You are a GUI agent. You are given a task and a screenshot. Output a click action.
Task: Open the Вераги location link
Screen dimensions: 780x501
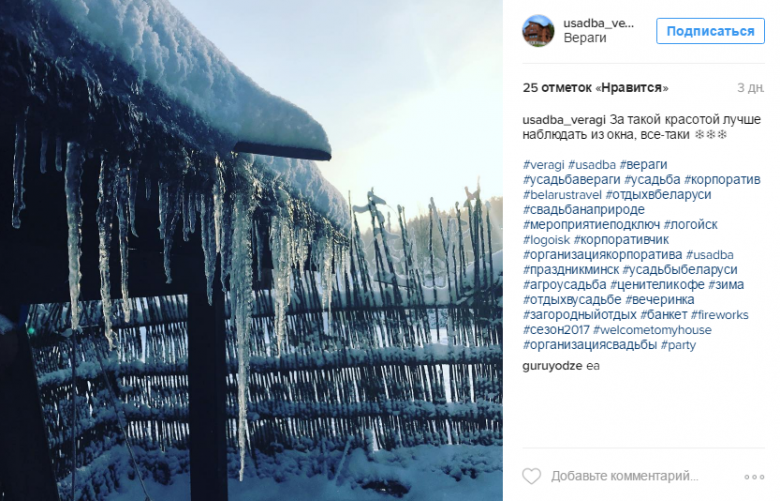point(585,38)
